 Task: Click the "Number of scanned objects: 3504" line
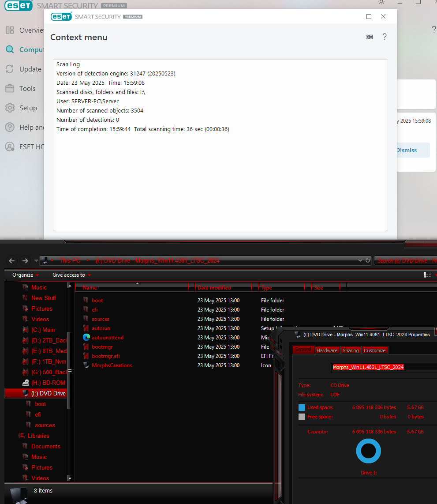pos(100,111)
